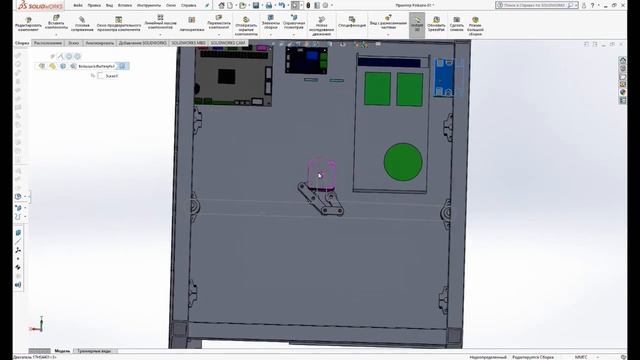Viewport: 640px width, 360px height.
Task: Open the Правка menu
Action: (x=94, y=5)
